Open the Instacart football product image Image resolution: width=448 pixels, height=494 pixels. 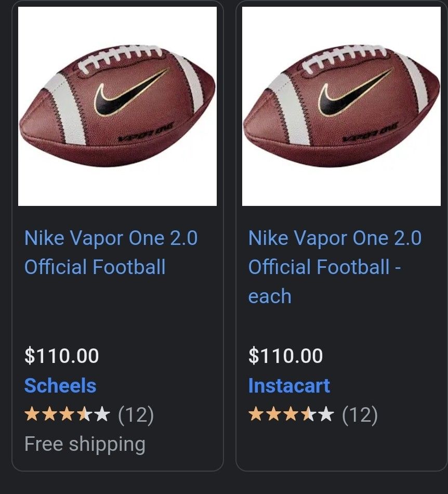(x=341, y=106)
